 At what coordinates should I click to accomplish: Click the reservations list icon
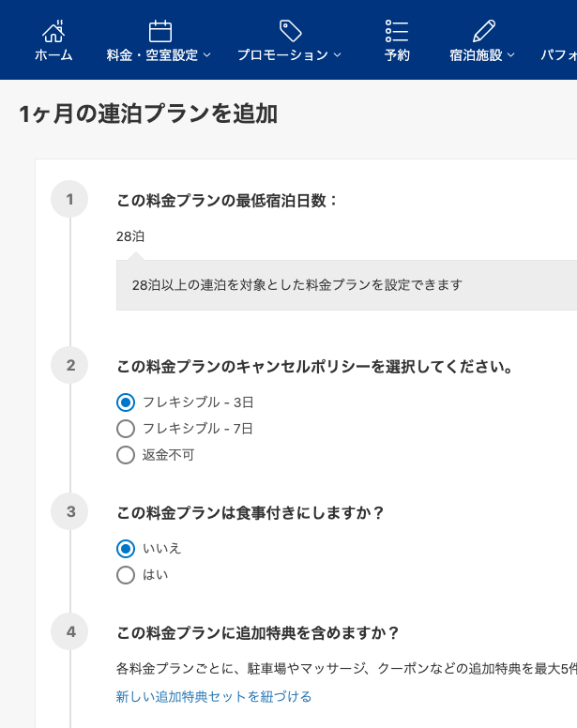tap(397, 30)
